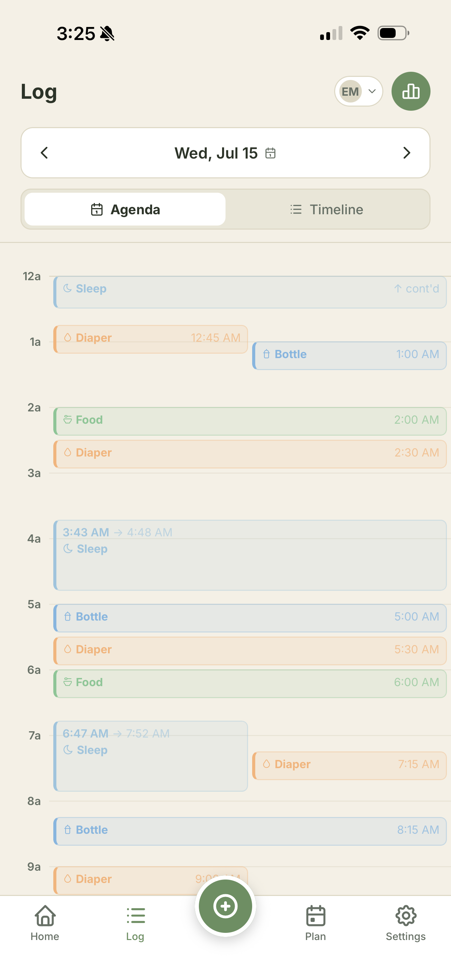Select the 3:43 AM to 4:48 AM Sleep block

click(x=250, y=555)
